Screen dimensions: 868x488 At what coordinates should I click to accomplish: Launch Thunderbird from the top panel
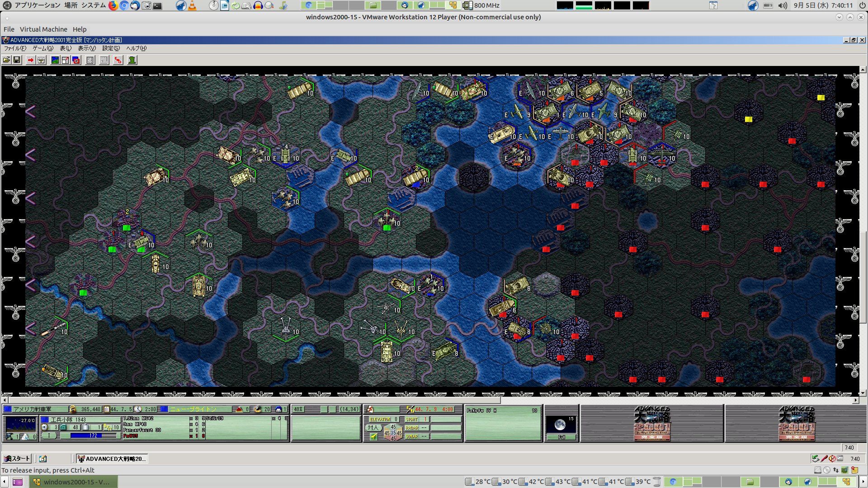click(135, 5)
